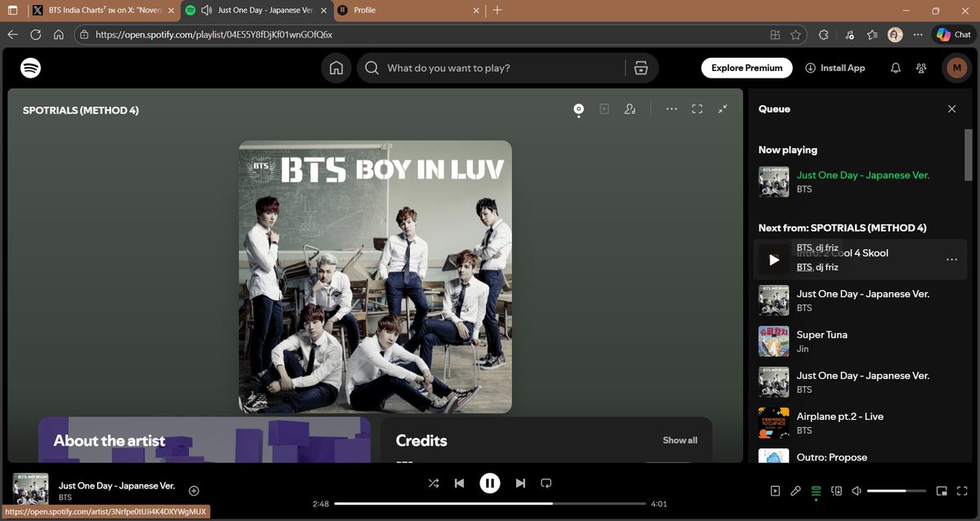Viewport: 980px width, 521px height.
Task: Click Install App button
Action: point(835,68)
